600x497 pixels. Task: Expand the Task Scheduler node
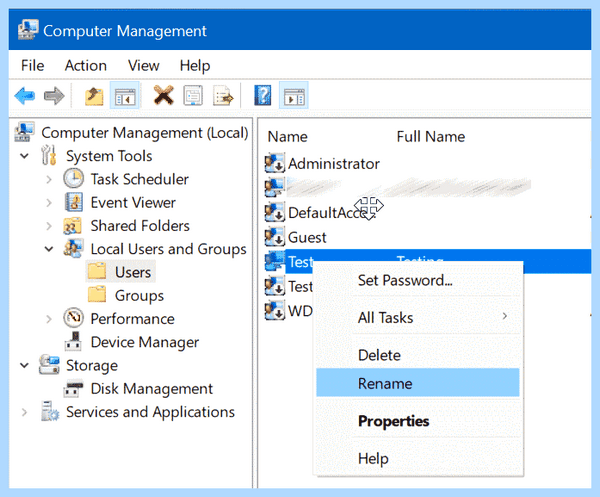click(x=49, y=179)
